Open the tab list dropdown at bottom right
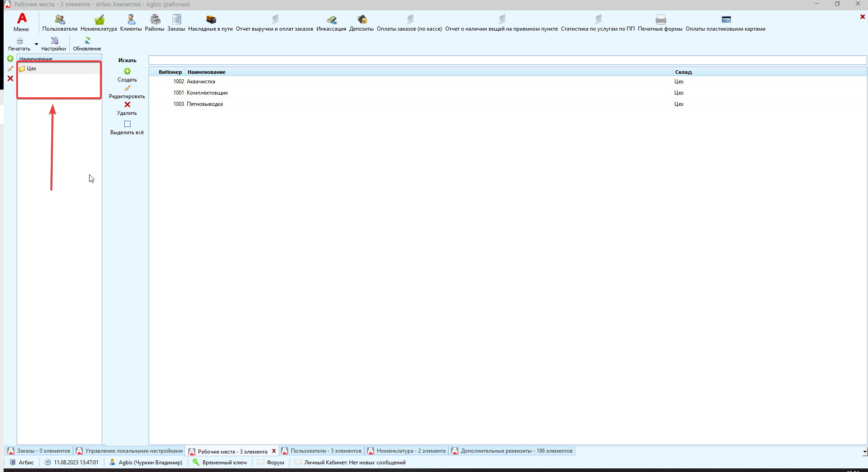The width and height of the screenshot is (868, 472). click(864, 451)
